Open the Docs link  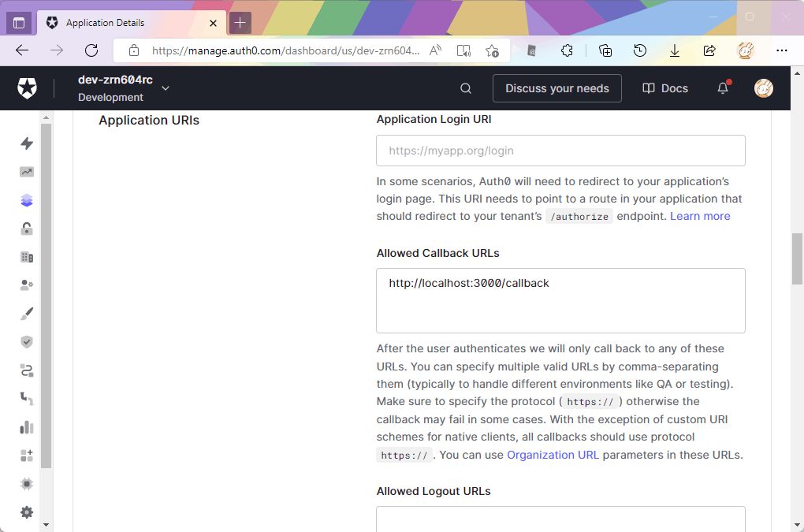click(665, 88)
